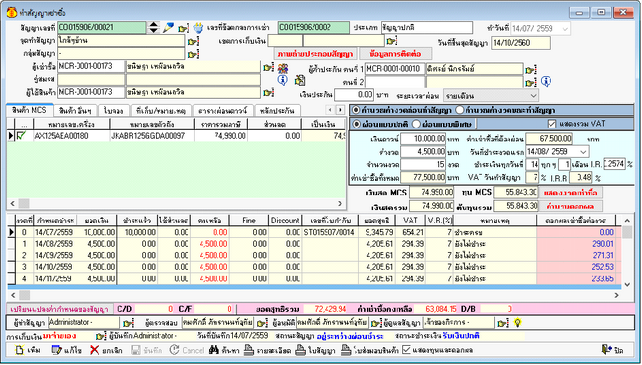Click the red contract photos button
This screenshot has width=642, height=365.
click(315, 54)
